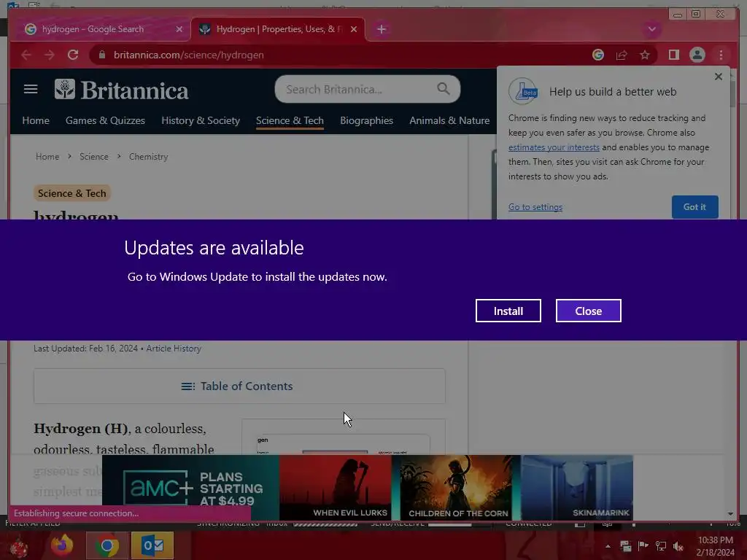Open Chrome from taskbar

pyautogui.click(x=107, y=545)
